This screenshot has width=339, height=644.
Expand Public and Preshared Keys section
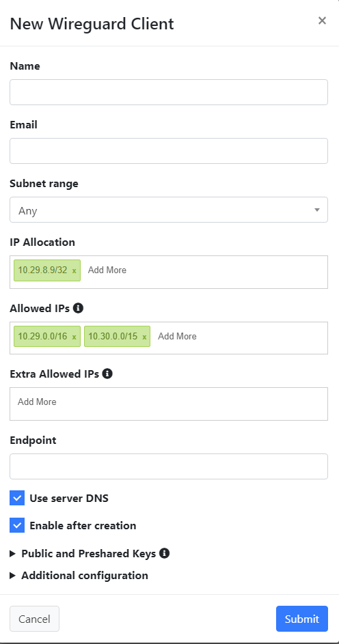point(88,554)
